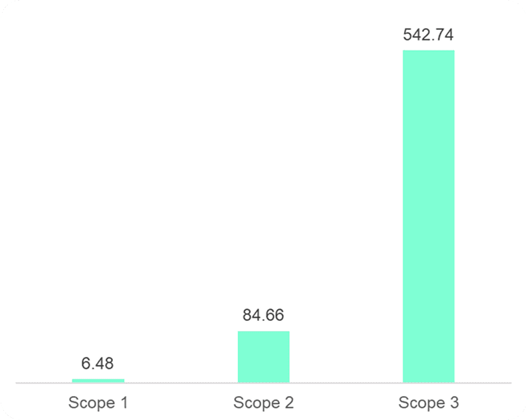The width and height of the screenshot is (527, 420).
Task: Select the 84.66 data label
Action: click(263, 314)
